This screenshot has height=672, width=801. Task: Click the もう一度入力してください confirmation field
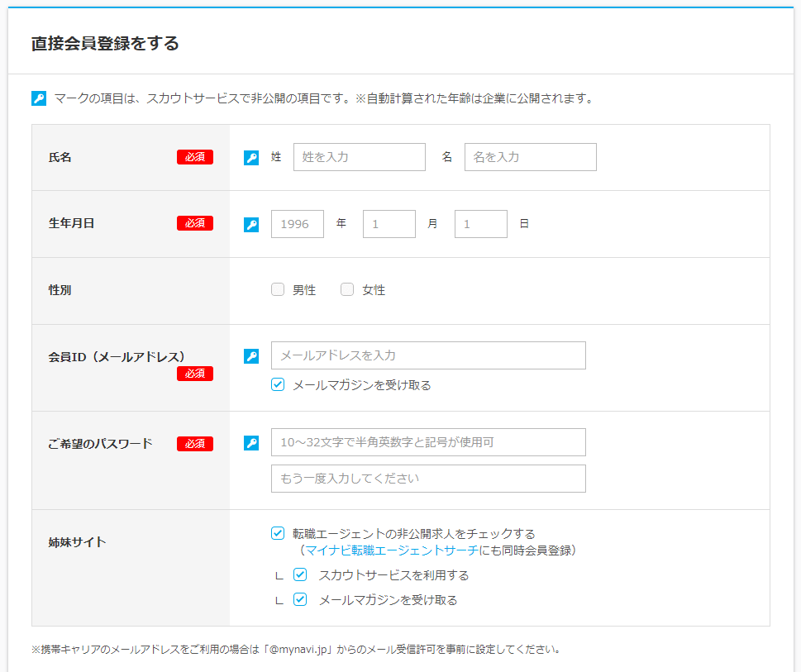pyautogui.click(x=428, y=479)
